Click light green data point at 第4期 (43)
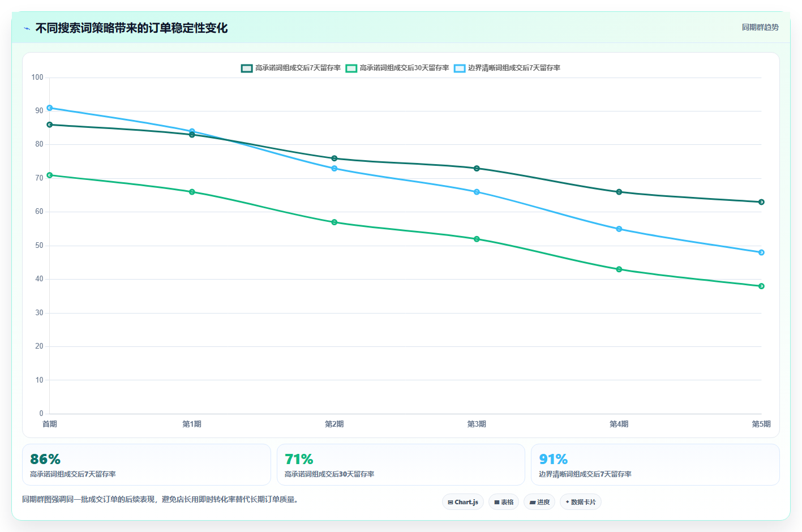The image size is (802, 532). (x=619, y=269)
